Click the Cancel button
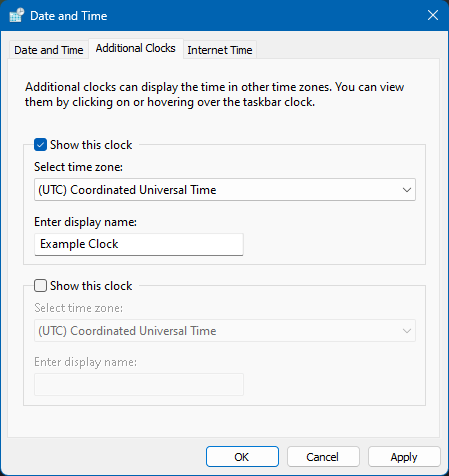This screenshot has width=449, height=476. tap(323, 457)
